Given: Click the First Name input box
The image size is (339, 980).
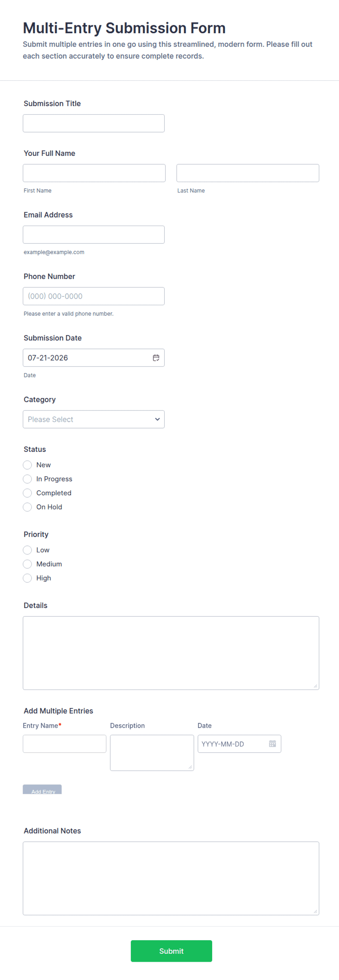Looking at the screenshot, I should click(x=94, y=173).
